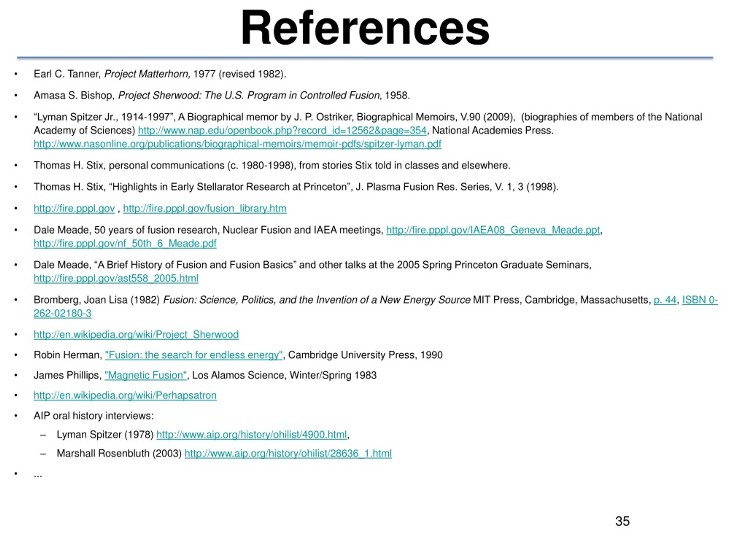Image resolution: width=747 pixels, height=560 pixels.
Task: Open the http://fire.pppl.gov link
Action: coord(74,208)
